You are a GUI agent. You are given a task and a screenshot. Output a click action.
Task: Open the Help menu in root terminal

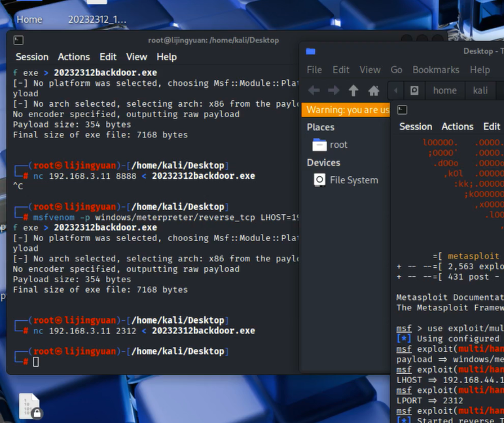click(x=166, y=57)
